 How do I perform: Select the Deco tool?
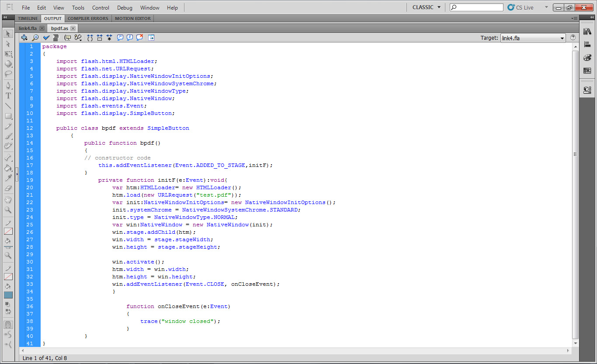[8, 146]
